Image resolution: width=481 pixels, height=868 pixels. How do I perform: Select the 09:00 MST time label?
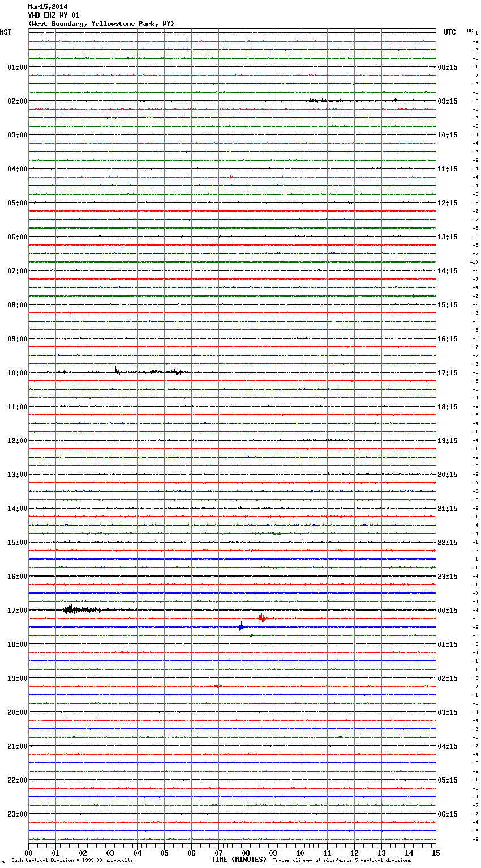pyautogui.click(x=18, y=339)
